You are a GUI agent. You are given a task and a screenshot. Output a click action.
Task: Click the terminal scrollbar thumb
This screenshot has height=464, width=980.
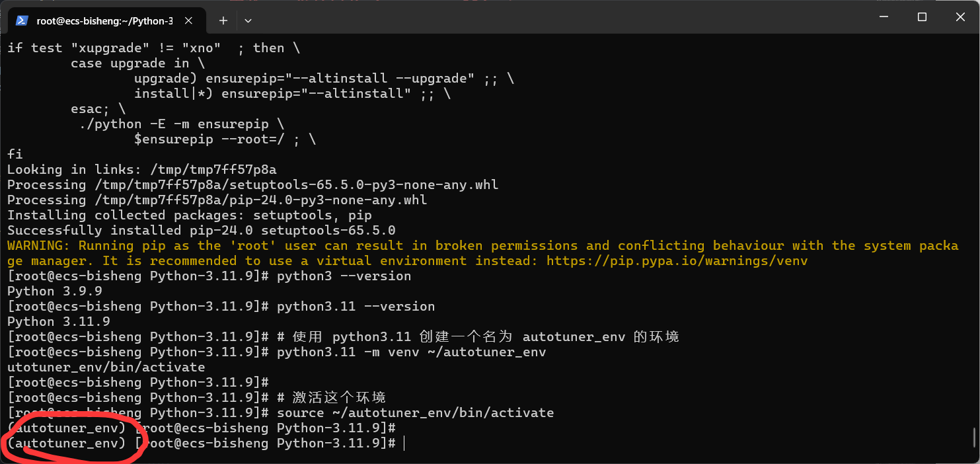pyautogui.click(x=975, y=436)
